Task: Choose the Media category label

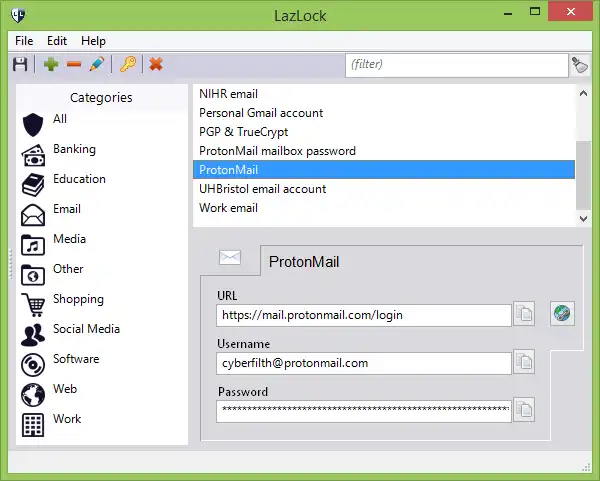Action: pyautogui.click(x=70, y=239)
